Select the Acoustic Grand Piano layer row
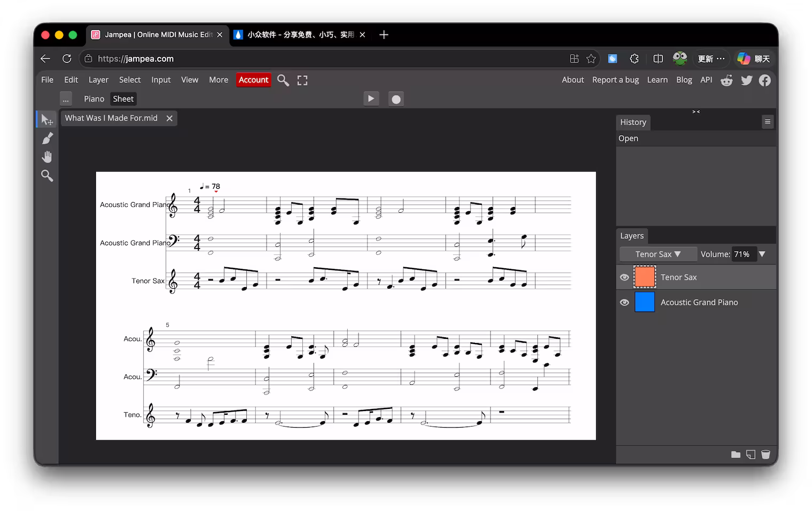The image size is (812, 511). click(696, 303)
